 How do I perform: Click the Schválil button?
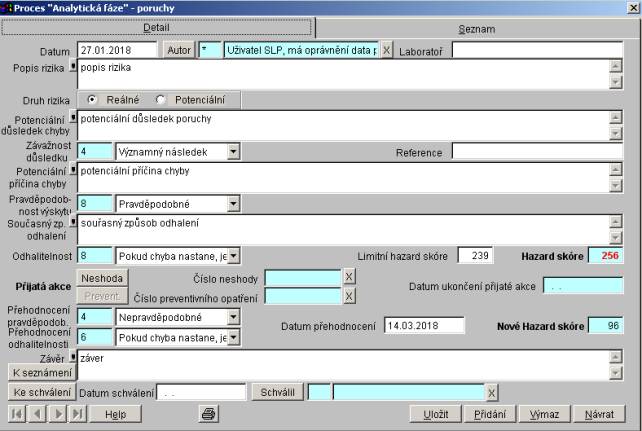[x=276, y=392]
